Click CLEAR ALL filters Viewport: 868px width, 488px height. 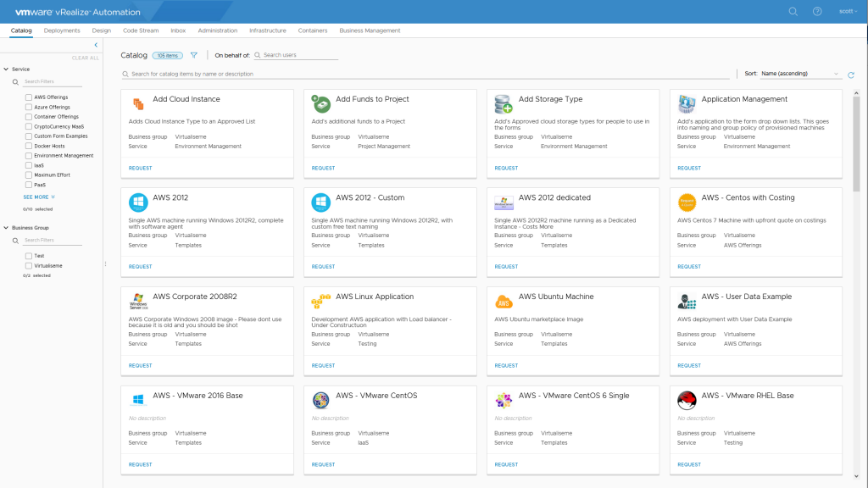[86, 58]
